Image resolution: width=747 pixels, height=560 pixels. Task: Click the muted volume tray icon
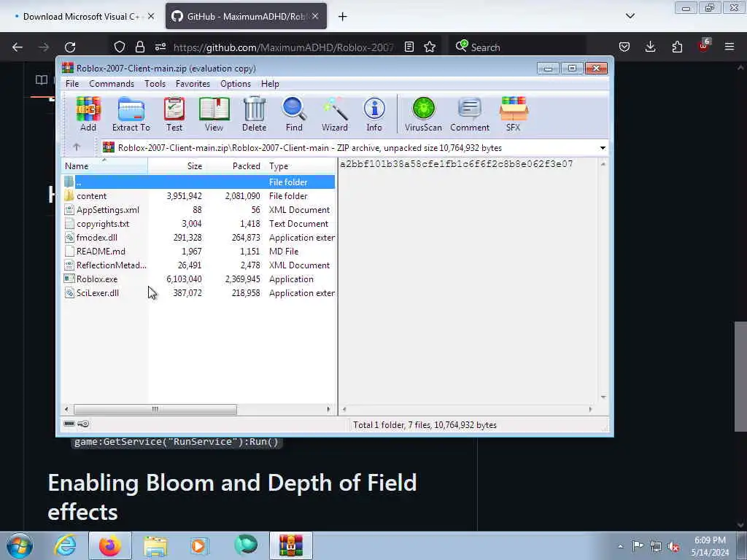(673, 546)
